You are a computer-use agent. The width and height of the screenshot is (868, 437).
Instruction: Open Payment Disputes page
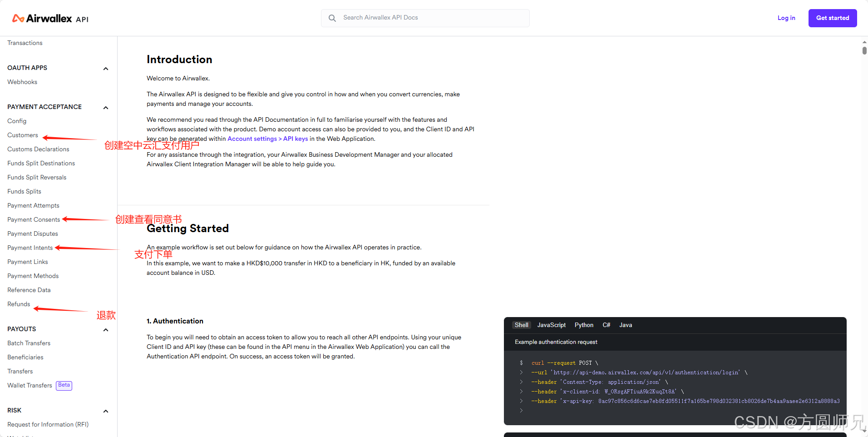pos(33,233)
